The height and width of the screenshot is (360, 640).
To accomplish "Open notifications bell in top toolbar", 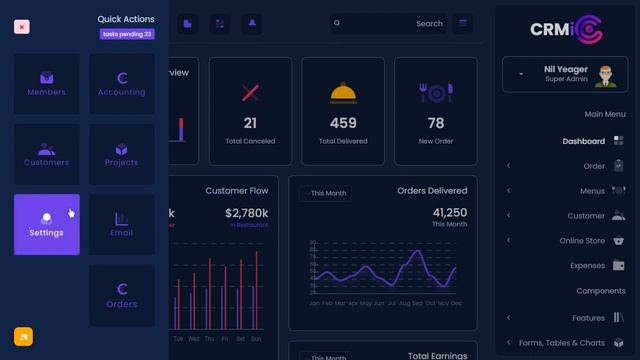I will (x=252, y=24).
